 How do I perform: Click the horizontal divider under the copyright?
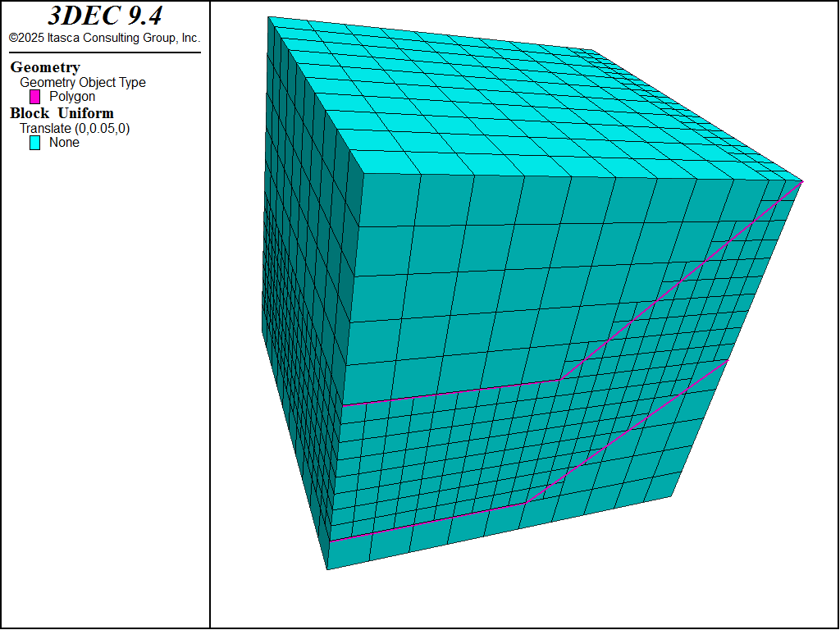(x=104, y=52)
